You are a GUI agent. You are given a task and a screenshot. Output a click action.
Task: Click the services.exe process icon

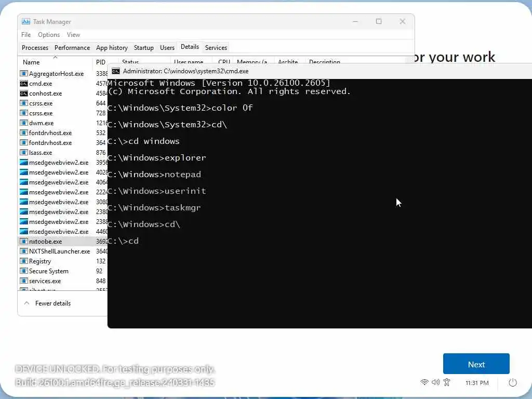(24, 281)
